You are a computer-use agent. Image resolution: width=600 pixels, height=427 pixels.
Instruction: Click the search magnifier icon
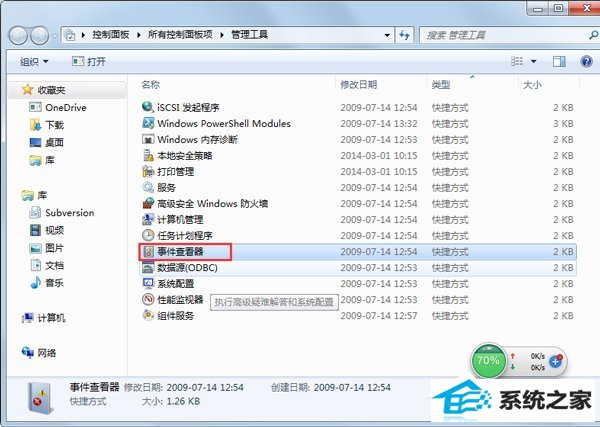click(x=593, y=35)
